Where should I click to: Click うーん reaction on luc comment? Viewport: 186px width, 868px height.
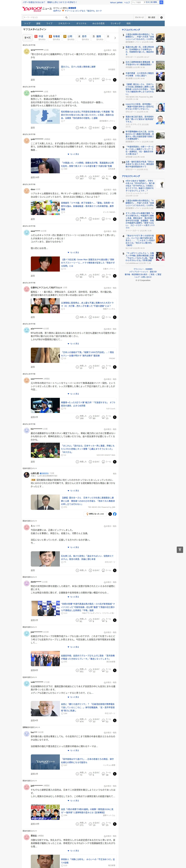107,774
